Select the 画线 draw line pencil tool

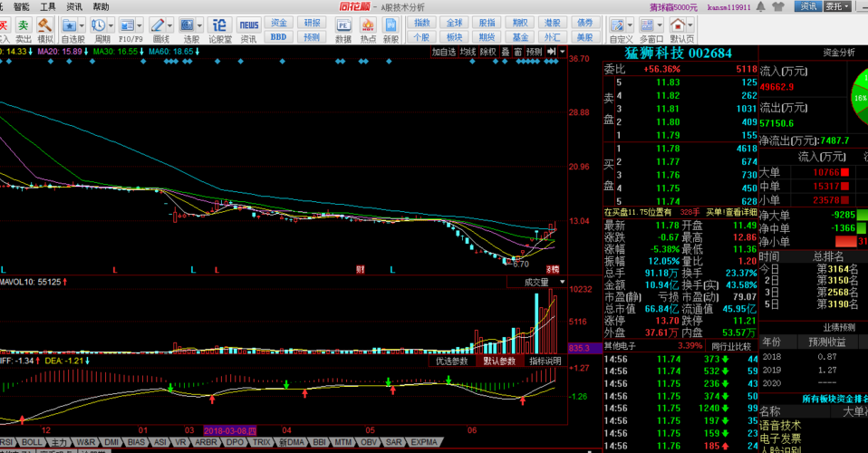pos(158,25)
